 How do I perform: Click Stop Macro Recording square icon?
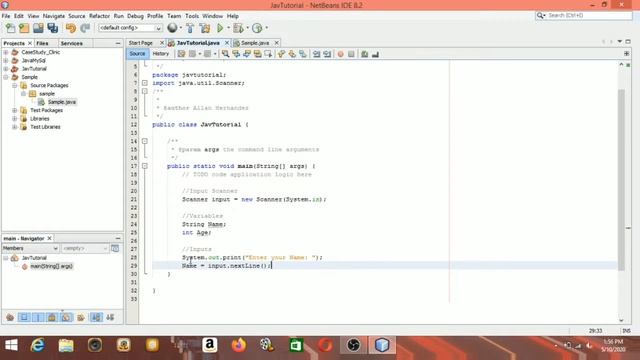pos(351,54)
